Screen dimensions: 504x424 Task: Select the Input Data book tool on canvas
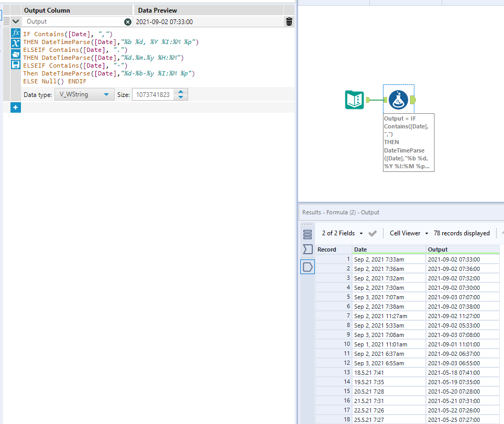pyautogui.click(x=355, y=100)
